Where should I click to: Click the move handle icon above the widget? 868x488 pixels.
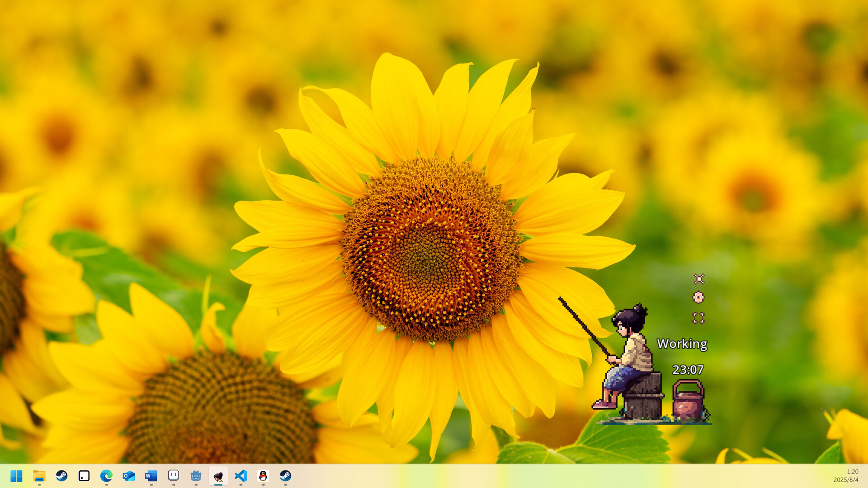(x=698, y=278)
